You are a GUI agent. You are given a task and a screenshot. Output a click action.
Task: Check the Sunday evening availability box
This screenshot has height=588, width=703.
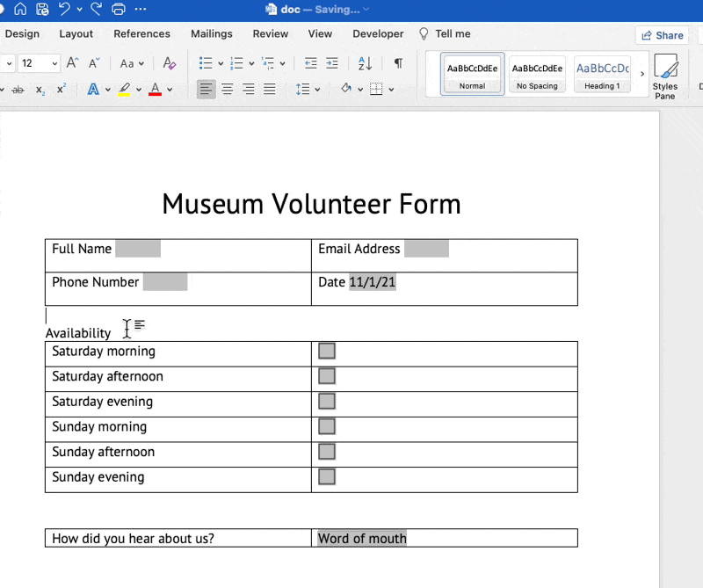pyautogui.click(x=326, y=476)
